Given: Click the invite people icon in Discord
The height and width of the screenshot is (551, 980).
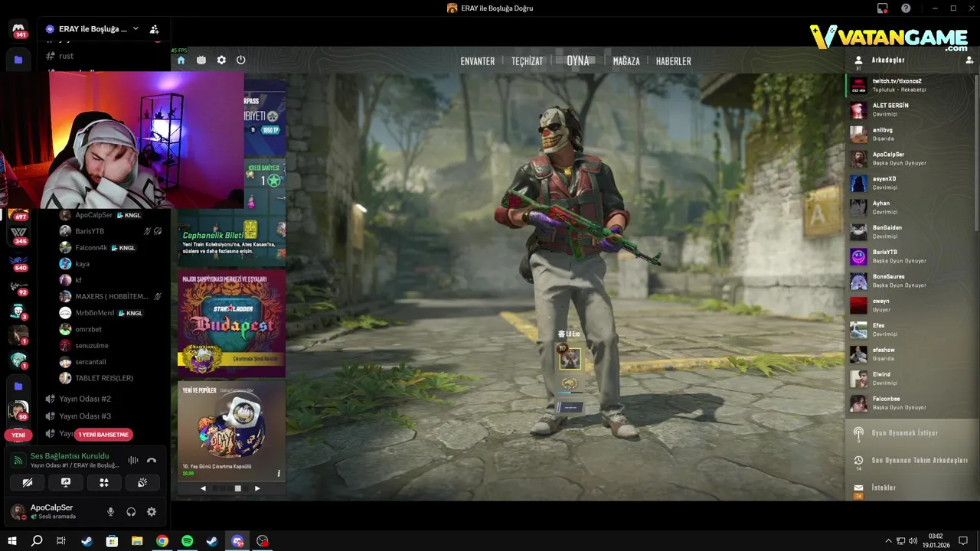Looking at the screenshot, I should tap(154, 29).
